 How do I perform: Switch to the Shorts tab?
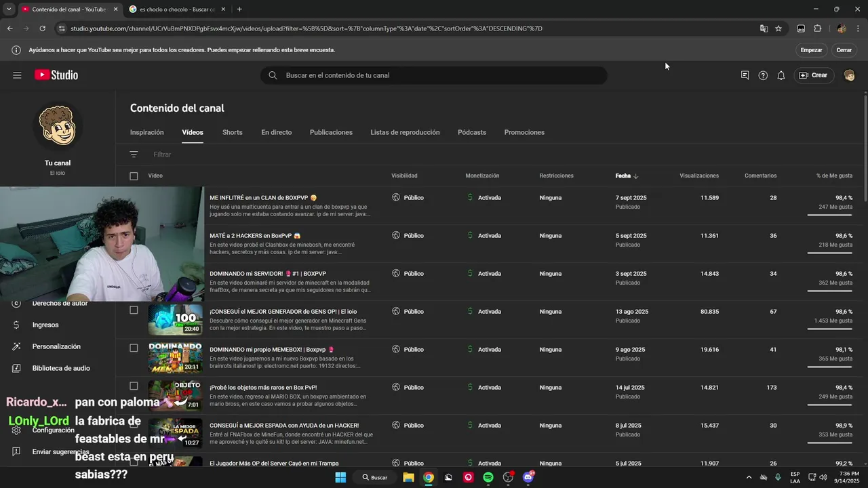coord(232,132)
